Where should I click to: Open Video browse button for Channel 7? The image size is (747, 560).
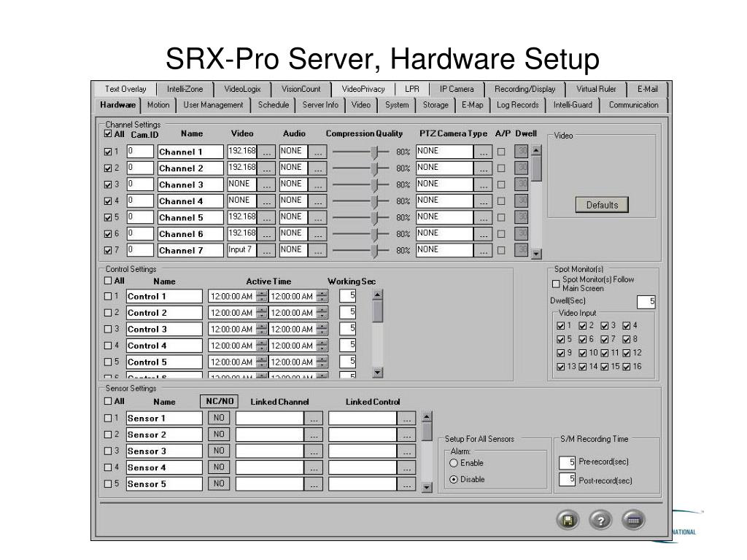pos(266,251)
